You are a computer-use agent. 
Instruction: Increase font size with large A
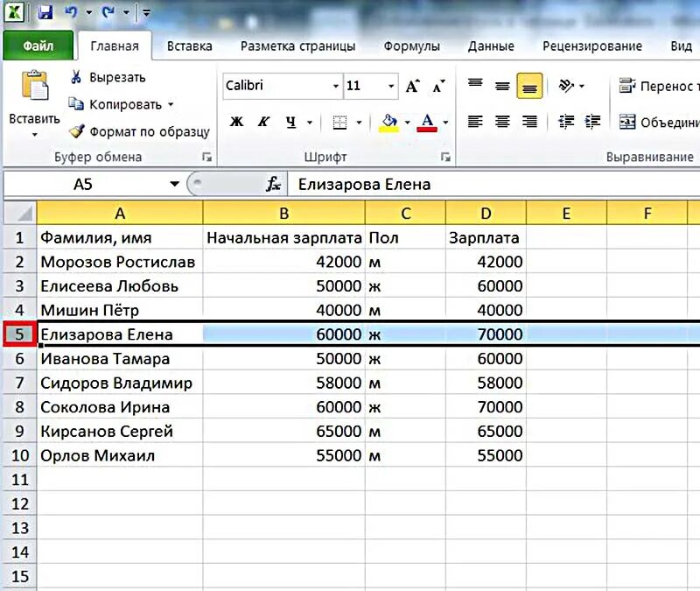[412, 86]
